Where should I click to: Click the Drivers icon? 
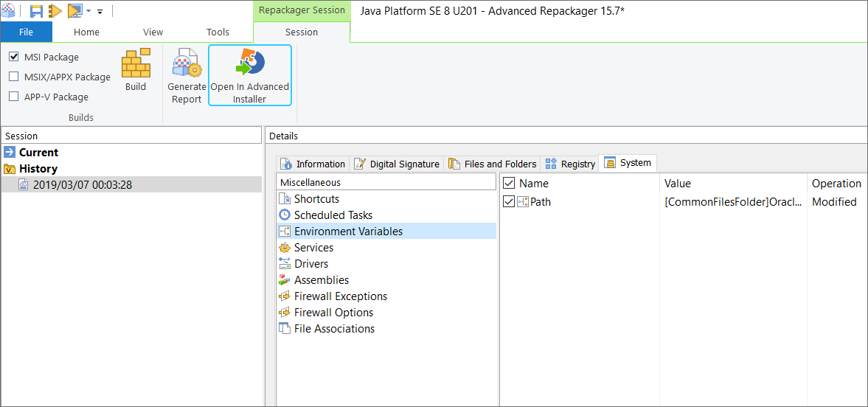coord(285,263)
